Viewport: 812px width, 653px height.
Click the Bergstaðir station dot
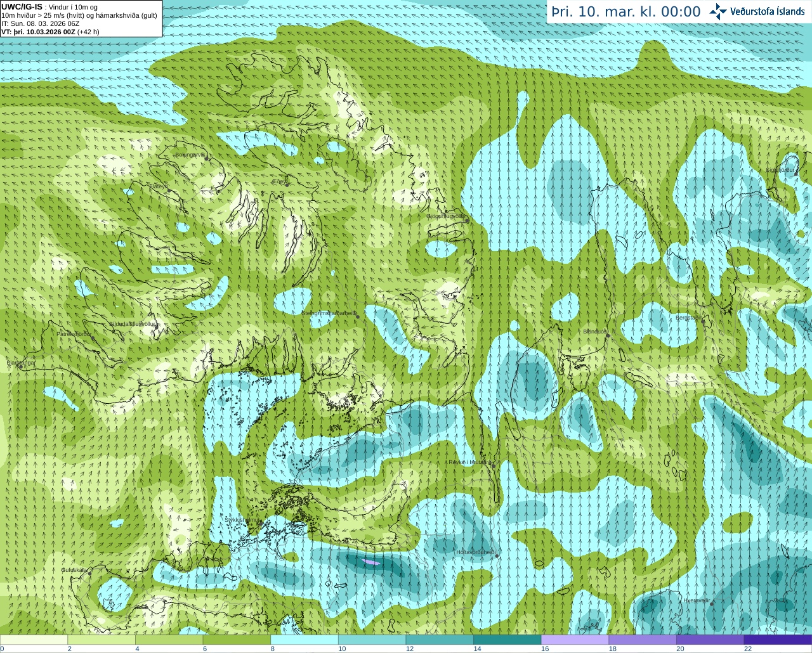coord(702,321)
